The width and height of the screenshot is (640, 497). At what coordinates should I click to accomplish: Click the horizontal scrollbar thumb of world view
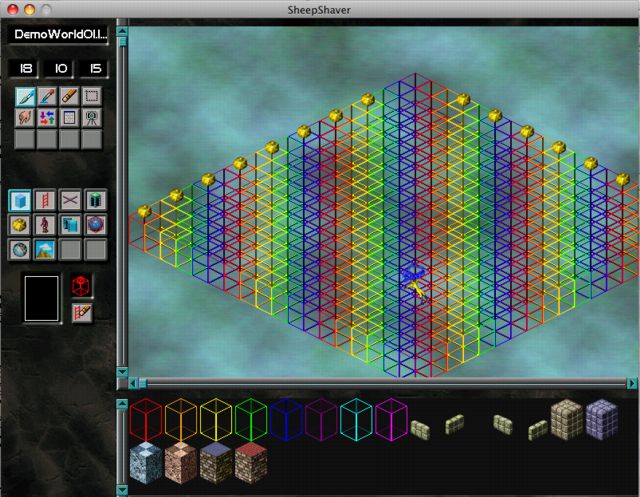[x=142, y=383]
